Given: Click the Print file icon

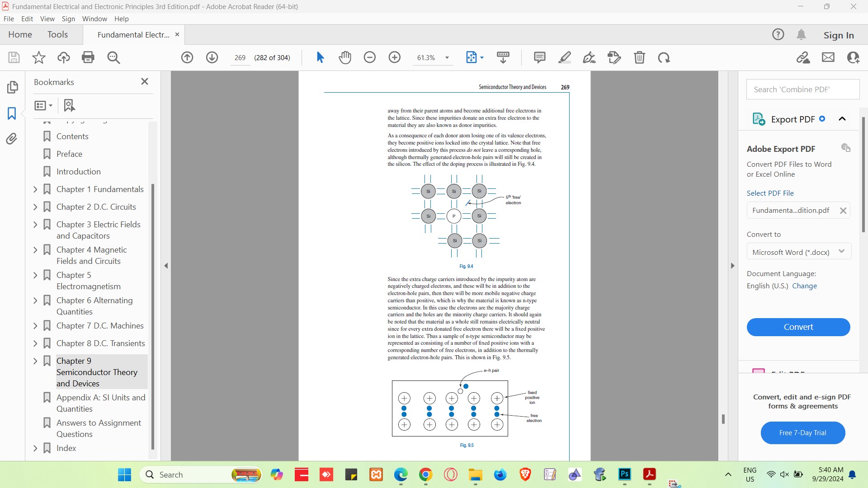Looking at the screenshot, I should 88,57.
